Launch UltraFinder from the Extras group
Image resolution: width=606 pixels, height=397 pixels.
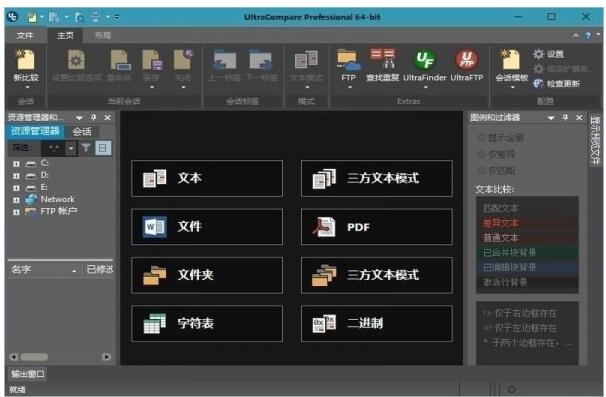click(x=425, y=60)
